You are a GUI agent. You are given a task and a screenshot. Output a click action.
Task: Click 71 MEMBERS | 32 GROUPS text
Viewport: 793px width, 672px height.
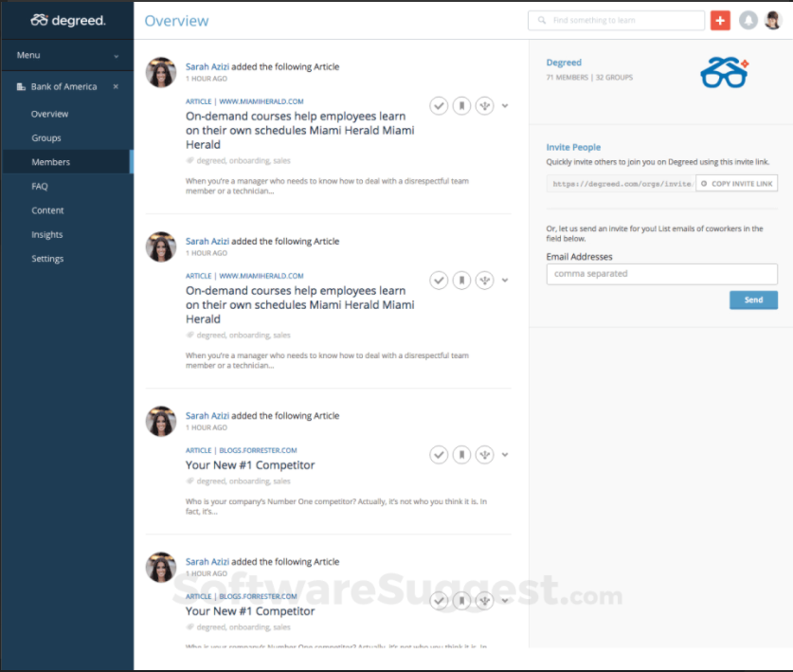point(589,78)
